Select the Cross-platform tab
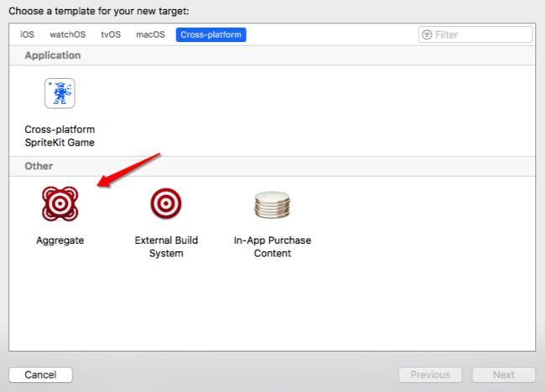 (x=211, y=34)
